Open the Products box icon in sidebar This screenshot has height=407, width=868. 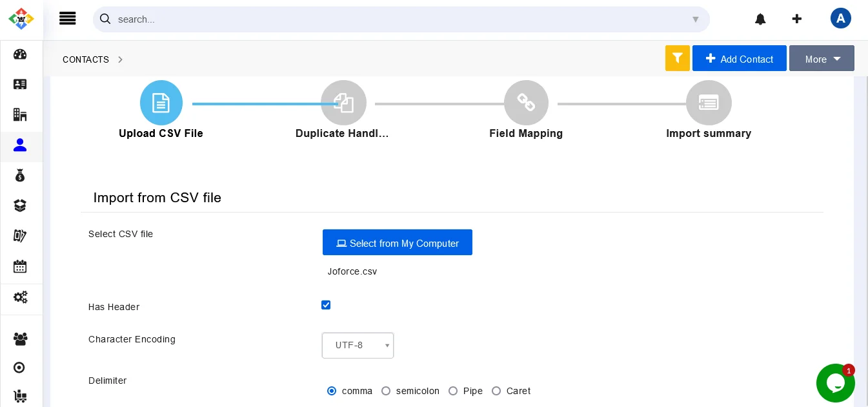[20, 205]
